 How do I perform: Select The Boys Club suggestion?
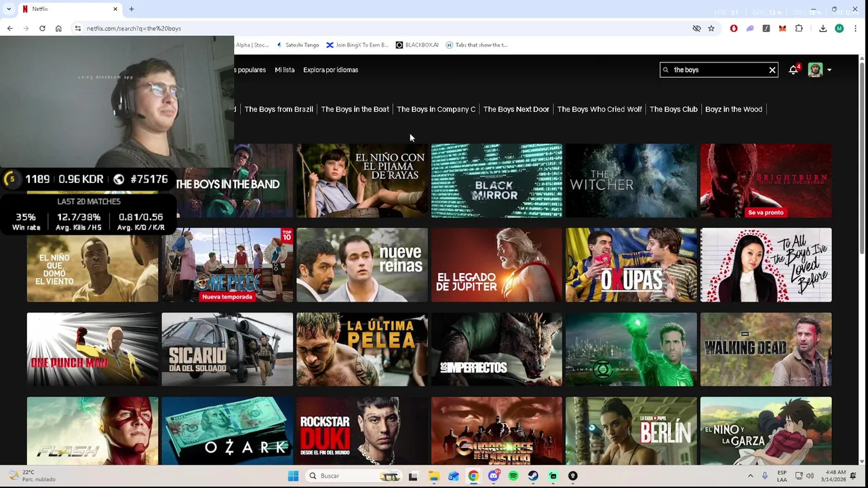pos(673,109)
